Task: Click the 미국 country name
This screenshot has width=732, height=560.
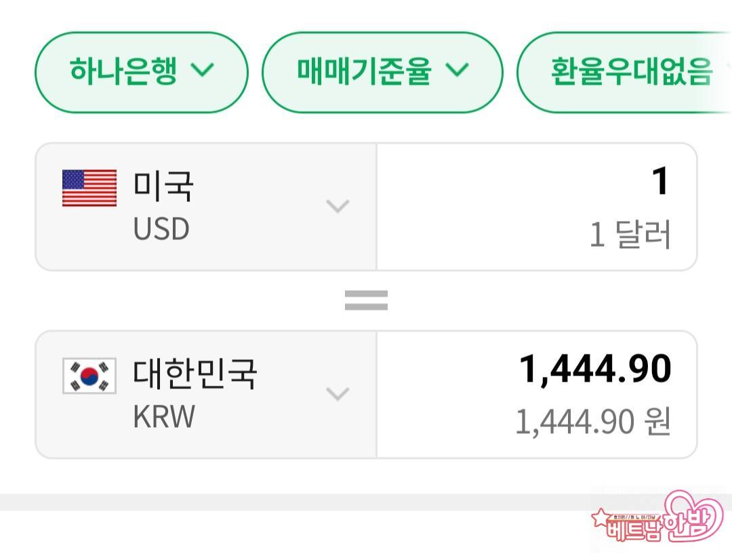Action: [163, 185]
